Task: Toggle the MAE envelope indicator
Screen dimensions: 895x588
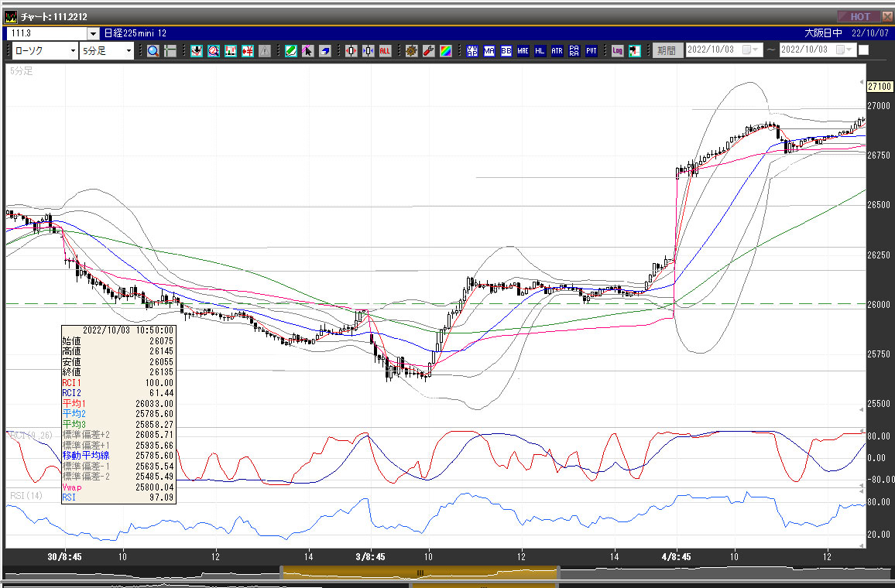Action: (523, 51)
